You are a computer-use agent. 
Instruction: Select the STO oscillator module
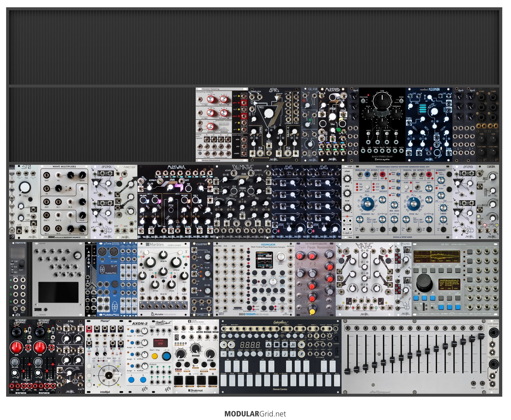27,202
